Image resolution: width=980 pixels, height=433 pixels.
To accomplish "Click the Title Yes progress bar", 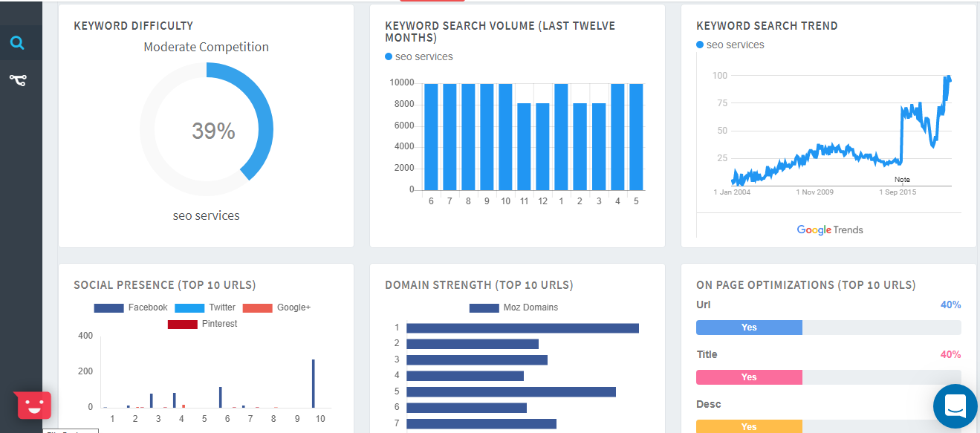I will [x=828, y=377].
